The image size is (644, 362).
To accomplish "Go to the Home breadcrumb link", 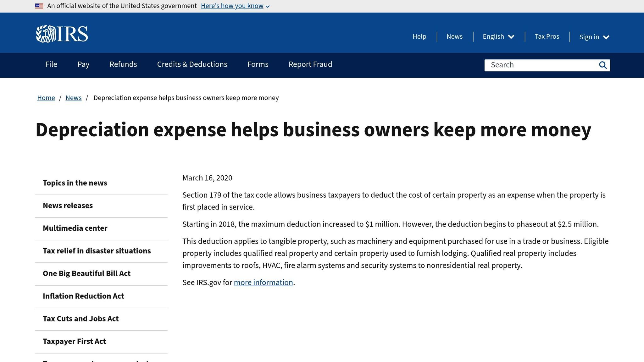I will point(46,98).
